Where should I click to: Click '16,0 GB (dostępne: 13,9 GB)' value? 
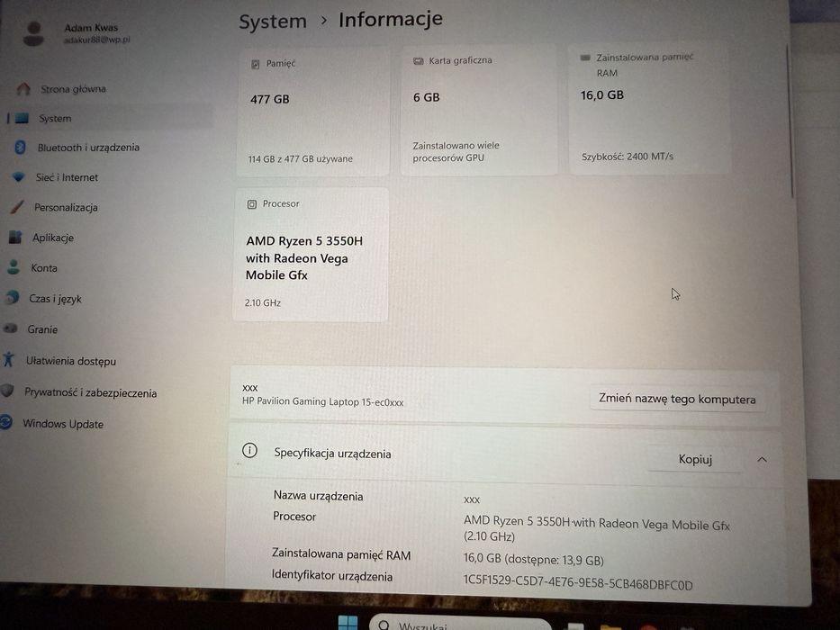tap(534, 559)
